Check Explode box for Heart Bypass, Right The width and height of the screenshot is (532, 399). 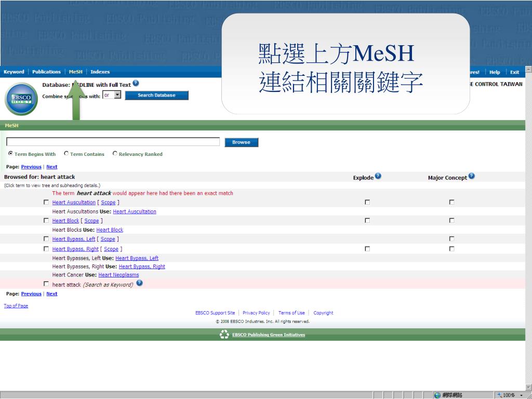[x=367, y=249]
